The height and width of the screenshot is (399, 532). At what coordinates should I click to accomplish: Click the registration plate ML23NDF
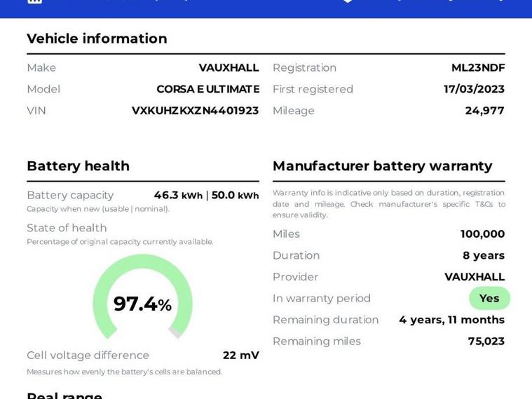(x=478, y=67)
